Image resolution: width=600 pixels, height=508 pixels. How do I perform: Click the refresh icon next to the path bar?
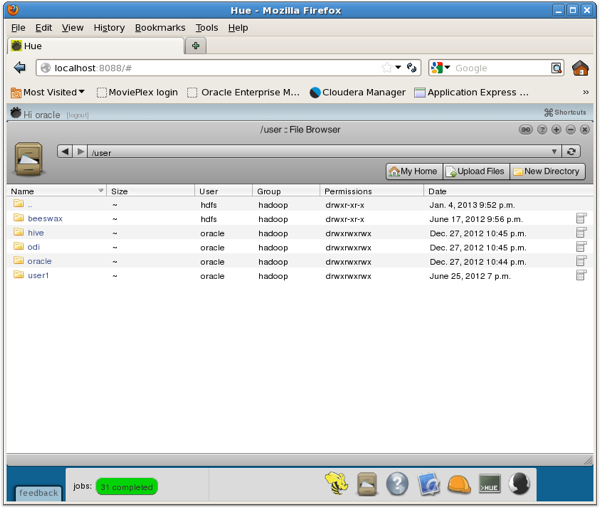571,151
